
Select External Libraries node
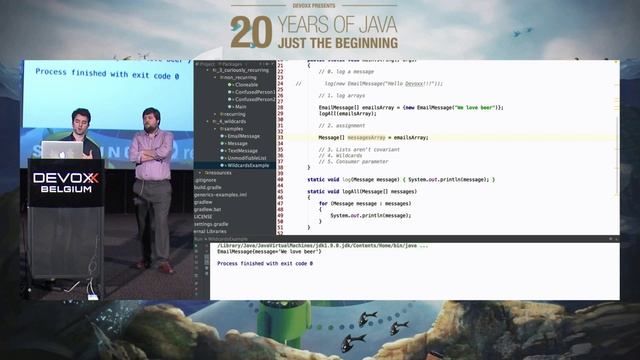coord(210,231)
